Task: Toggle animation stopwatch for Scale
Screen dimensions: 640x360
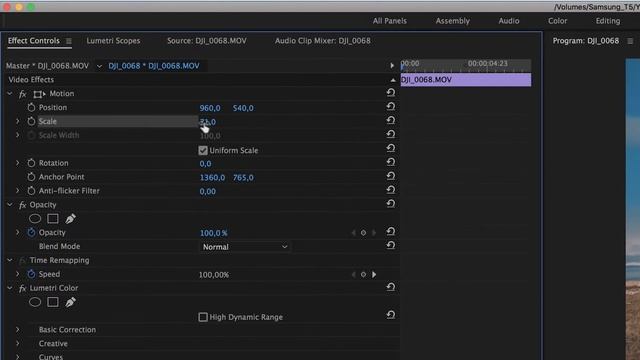Action: pyautogui.click(x=31, y=121)
